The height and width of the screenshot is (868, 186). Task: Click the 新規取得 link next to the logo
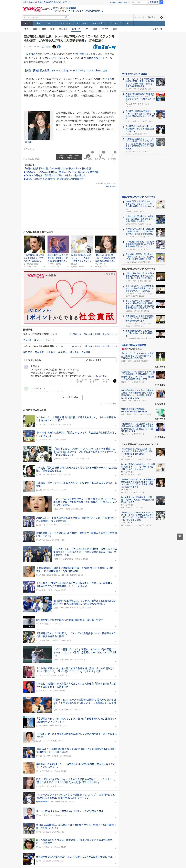tap(72, 8)
